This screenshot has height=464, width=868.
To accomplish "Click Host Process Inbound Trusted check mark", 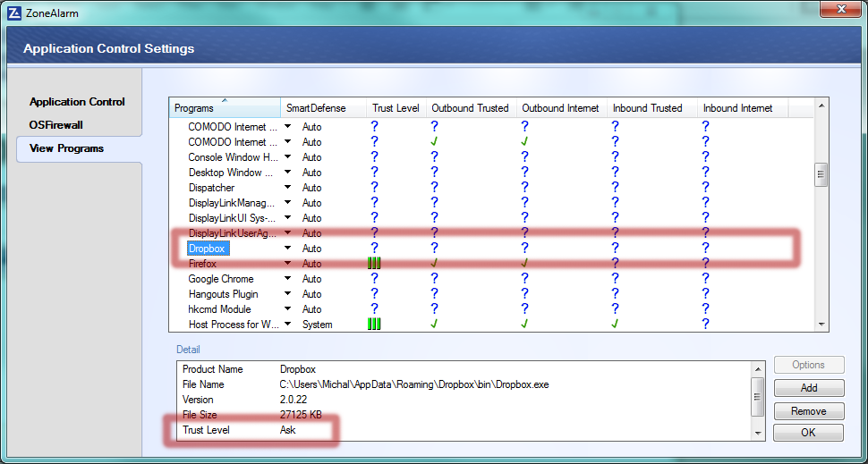I will point(615,324).
